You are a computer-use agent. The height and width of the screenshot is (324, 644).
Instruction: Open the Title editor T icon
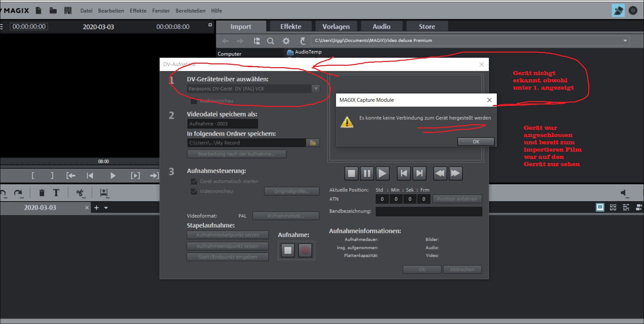[56, 193]
